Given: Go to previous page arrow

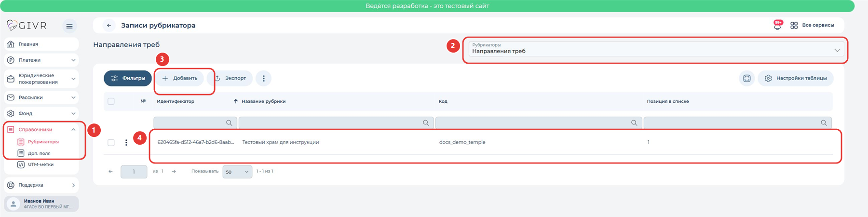Looking at the screenshot, I should pos(110,171).
